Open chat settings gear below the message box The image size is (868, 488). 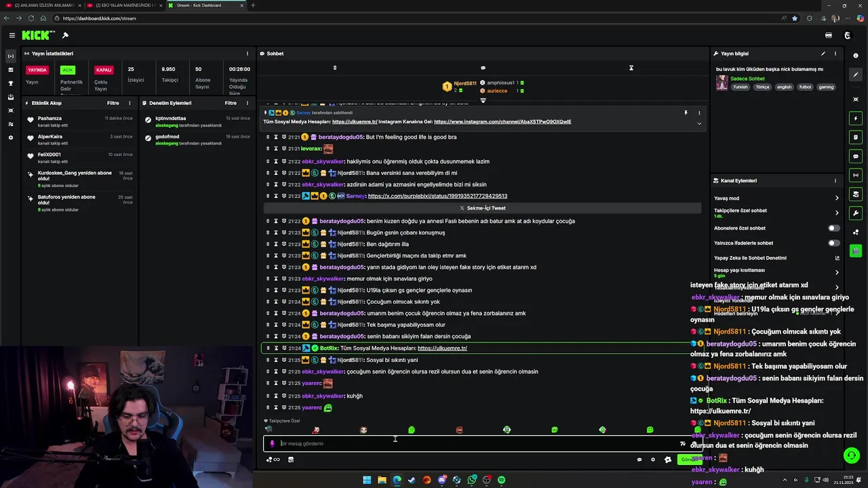[x=653, y=460]
